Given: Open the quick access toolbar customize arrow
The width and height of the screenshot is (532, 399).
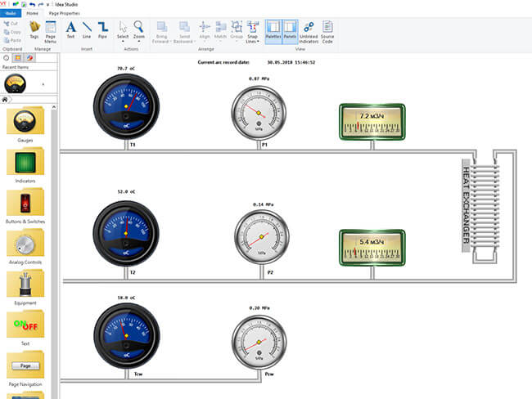Looking at the screenshot, I should pos(47,5).
